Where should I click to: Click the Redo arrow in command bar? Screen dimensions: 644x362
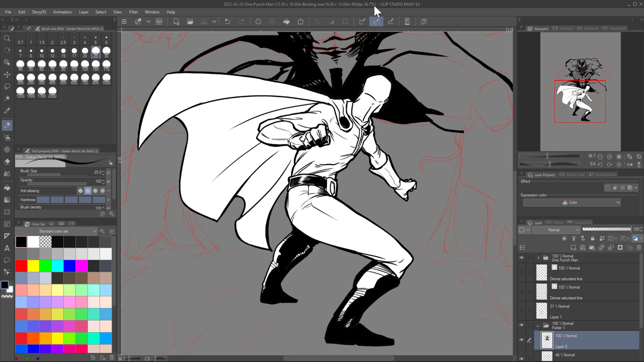(242, 21)
